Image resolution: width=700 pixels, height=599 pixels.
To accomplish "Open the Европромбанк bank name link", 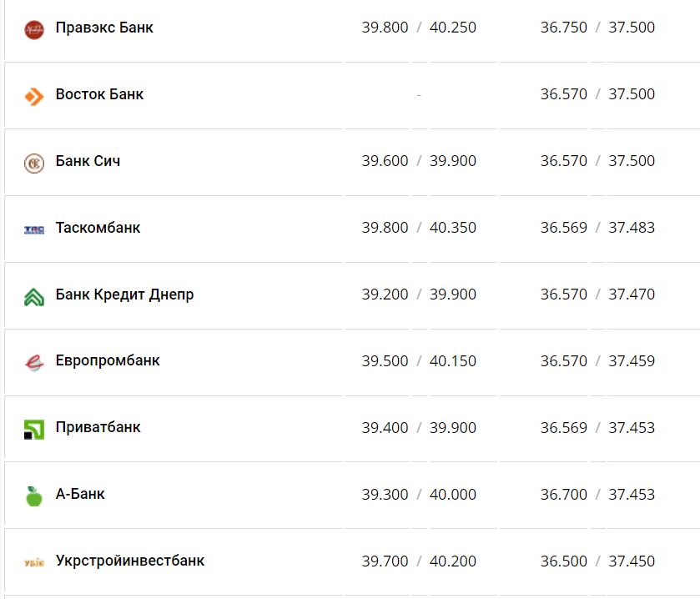I will point(108,360).
